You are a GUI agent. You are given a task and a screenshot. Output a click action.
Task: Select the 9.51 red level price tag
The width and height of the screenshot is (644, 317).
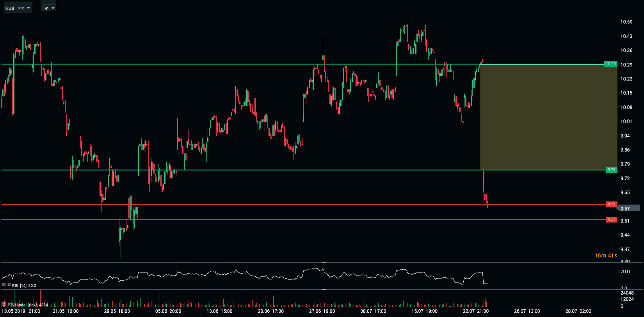tap(612, 219)
